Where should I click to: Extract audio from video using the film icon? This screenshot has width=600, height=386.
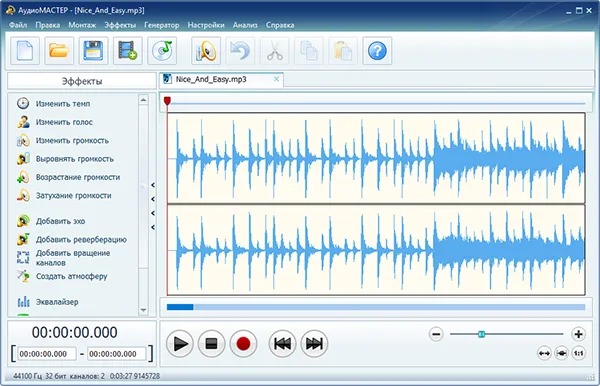[x=128, y=50]
